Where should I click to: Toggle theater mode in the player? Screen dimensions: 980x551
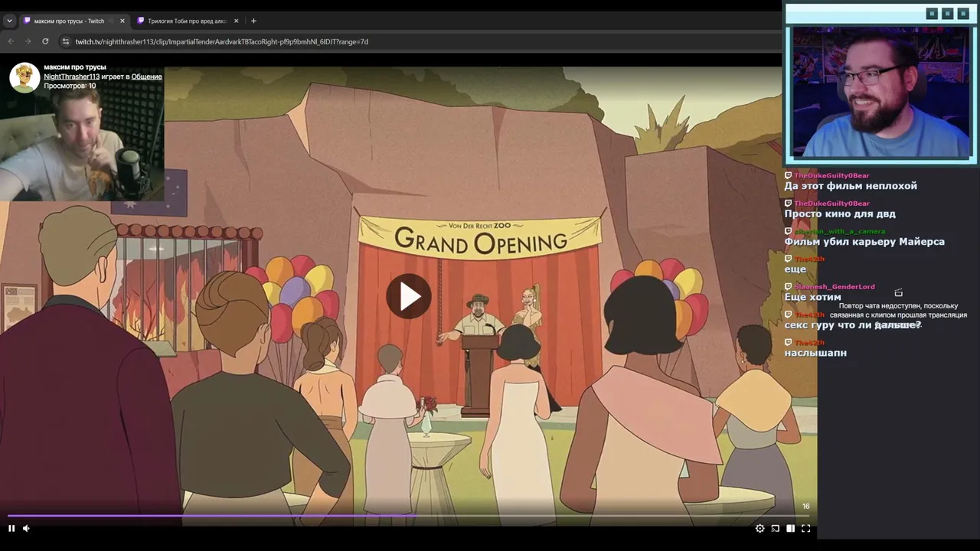pyautogui.click(x=790, y=528)
